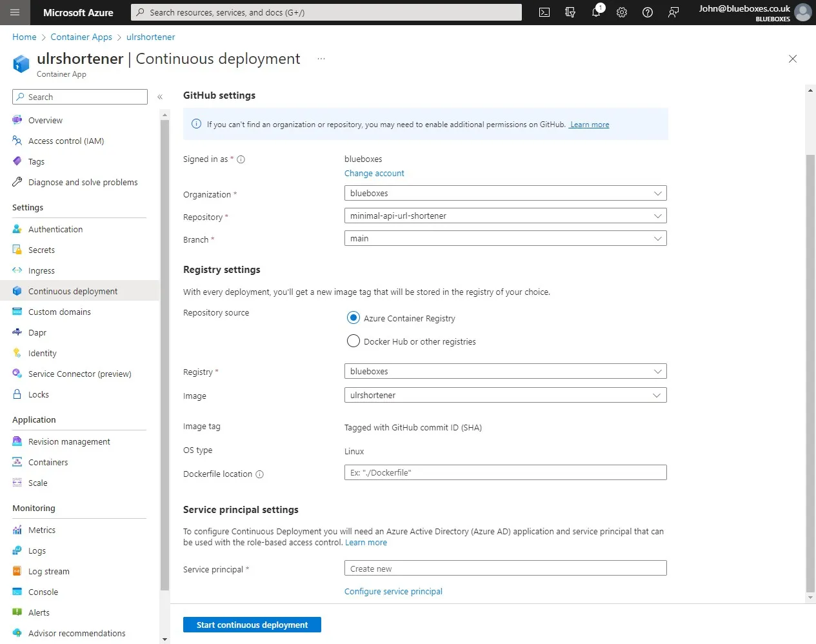Image resolution: width=816 pixels, height=644 pixels.
Task: Click the user account avatar
Action: pyautogui.click(x=803, y=12)
